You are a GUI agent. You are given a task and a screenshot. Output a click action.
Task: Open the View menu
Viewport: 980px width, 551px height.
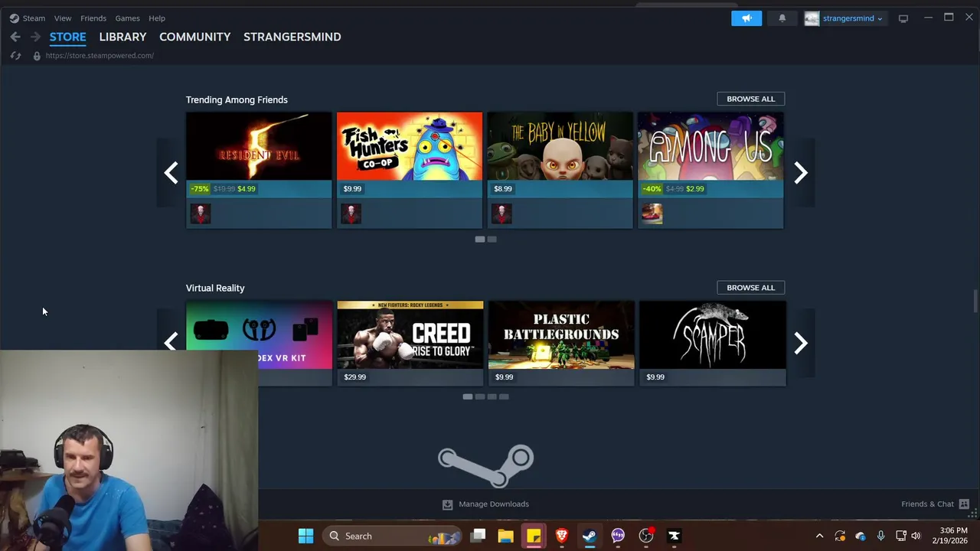[x=63, y=18]
